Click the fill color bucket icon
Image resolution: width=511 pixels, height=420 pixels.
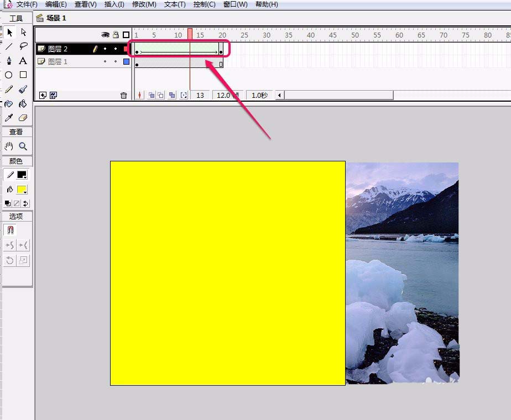tap(10, 189)
